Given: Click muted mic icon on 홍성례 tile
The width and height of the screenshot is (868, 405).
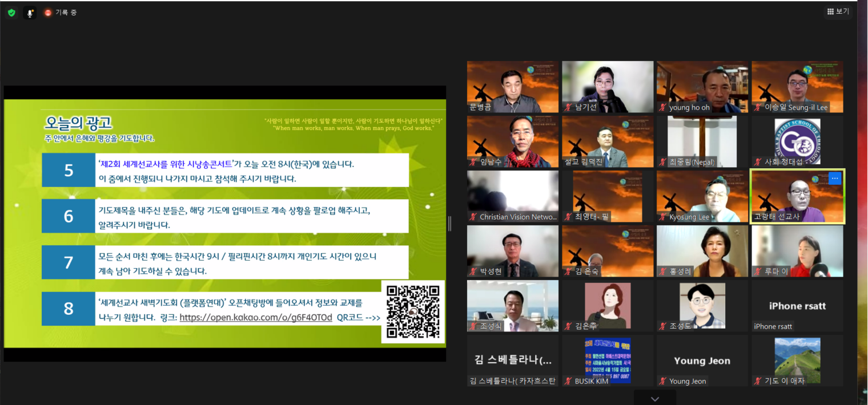Looking at the screenshot, I should (x=663, y=272).
